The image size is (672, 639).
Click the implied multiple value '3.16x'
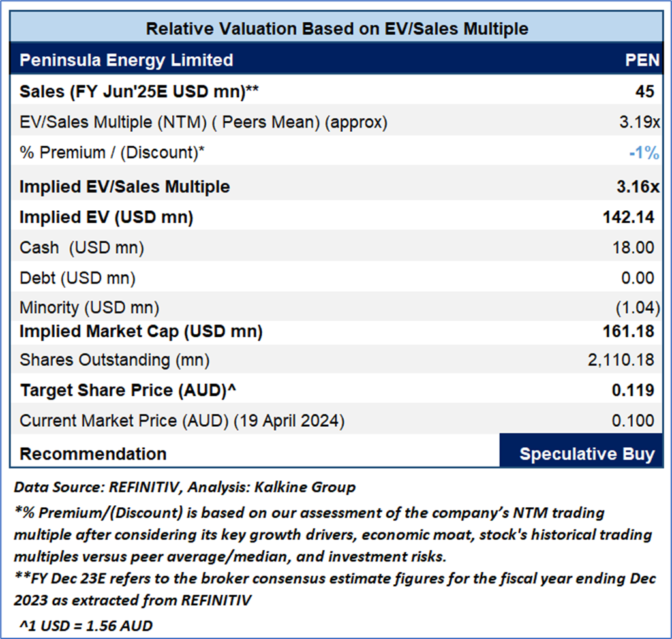pos(637,187)
